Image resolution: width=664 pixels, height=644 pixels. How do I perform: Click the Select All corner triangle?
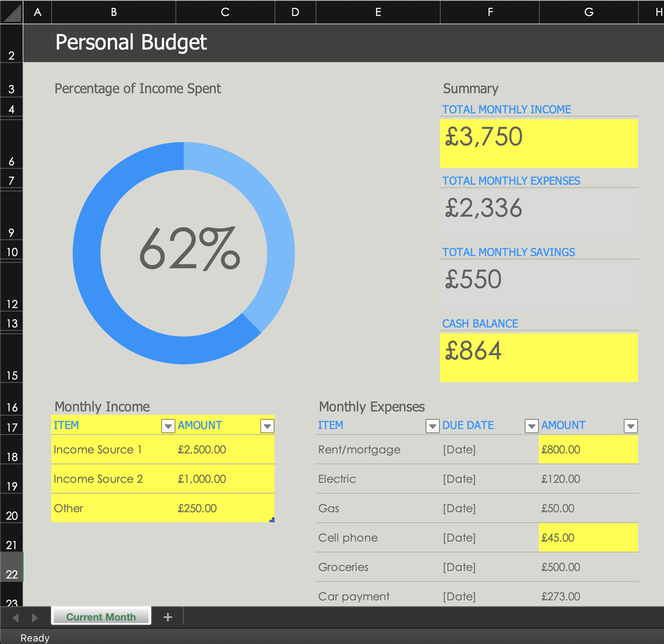[12, 13]
